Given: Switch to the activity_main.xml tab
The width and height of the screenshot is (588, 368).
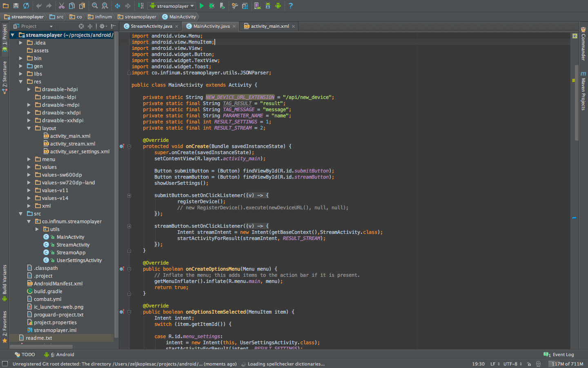Looking at the screenshot, I should [x=269, y=26].
